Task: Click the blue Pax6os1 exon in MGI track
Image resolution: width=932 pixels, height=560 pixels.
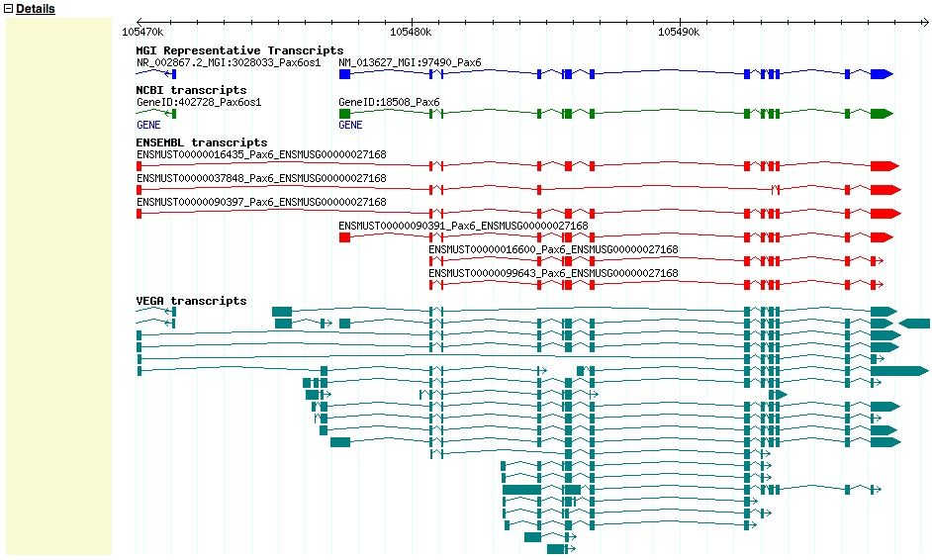Action: [174, 74]
